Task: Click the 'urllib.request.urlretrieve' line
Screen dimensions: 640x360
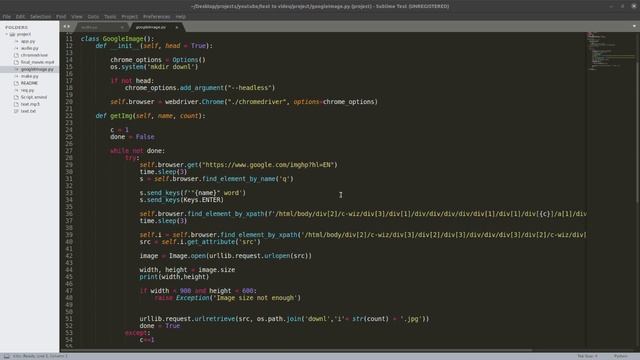Action: 284,319
